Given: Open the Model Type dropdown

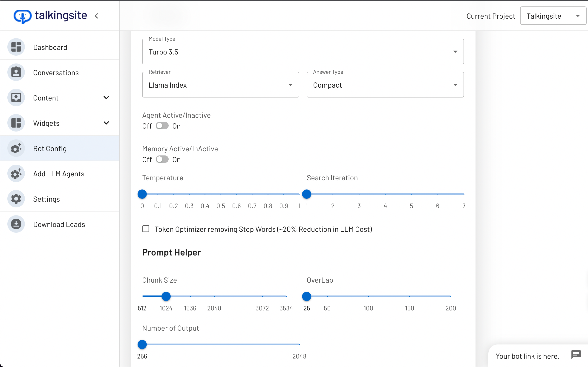Looking at the screenshot, I should [x=303, y=52].
